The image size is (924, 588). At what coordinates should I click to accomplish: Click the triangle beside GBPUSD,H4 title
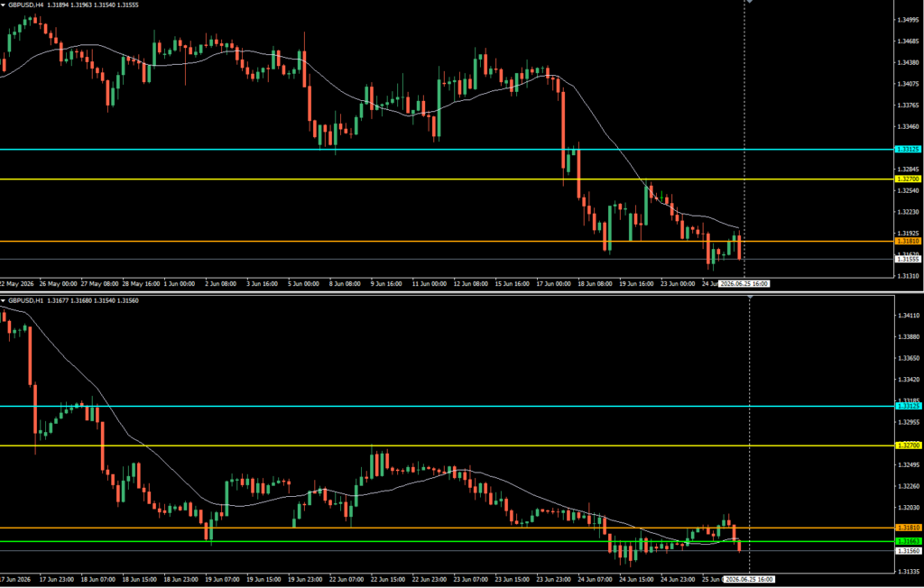click(x=4, y=5)
